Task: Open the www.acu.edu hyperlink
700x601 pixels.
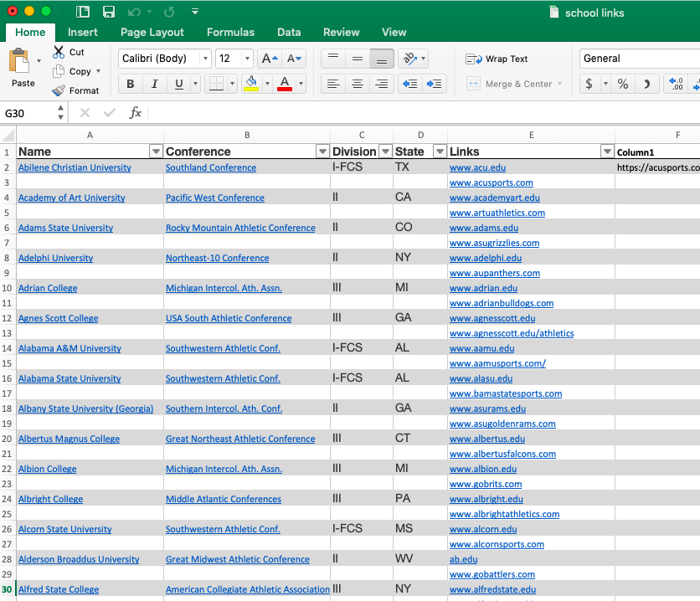Action: point(478,167)
